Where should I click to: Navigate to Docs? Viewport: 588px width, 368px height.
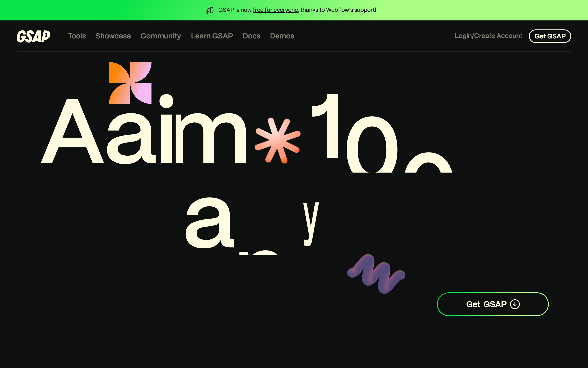pyautogui.click(x=252, y=36)
